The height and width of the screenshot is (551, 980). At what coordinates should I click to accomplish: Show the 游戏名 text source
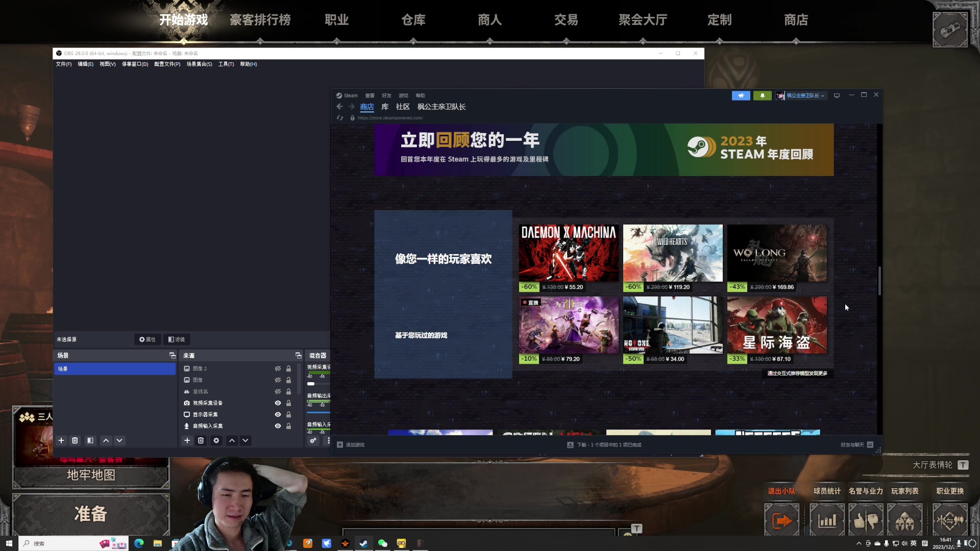(278, 392)
